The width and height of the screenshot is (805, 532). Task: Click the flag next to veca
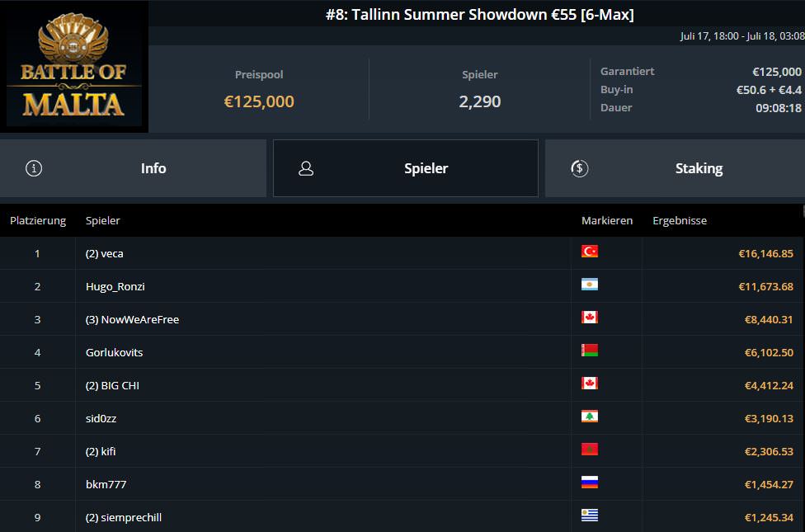click(590, 252)
